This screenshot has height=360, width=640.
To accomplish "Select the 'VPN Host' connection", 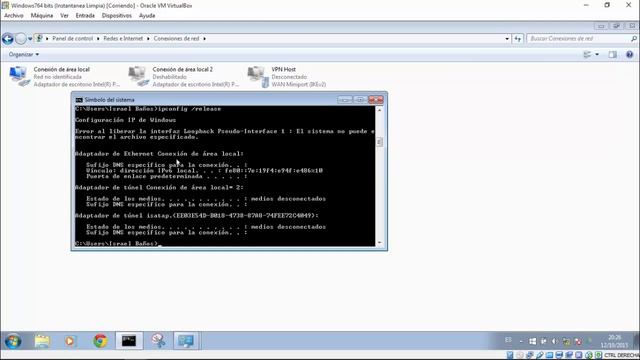I will click(x=287, y=77).
